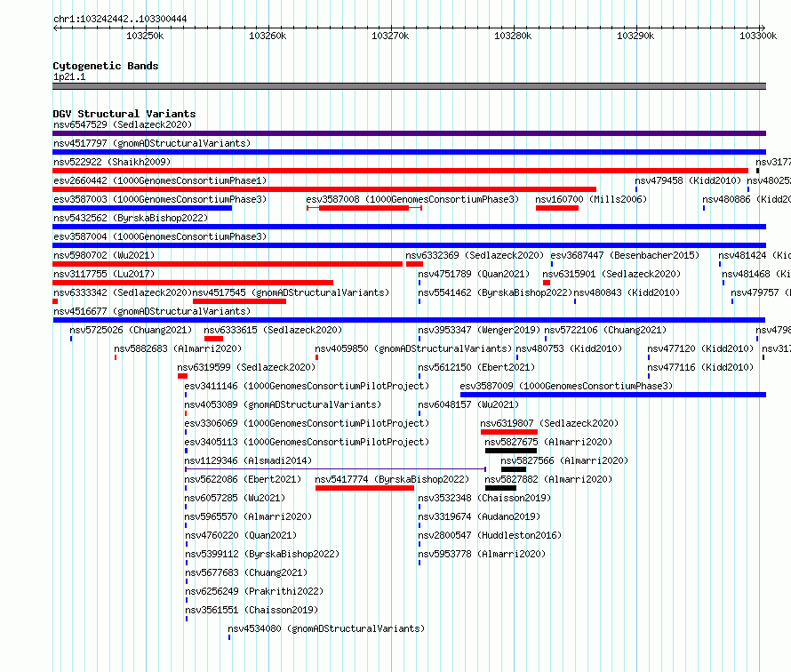Select the red nsv4517545 bar
791x672 pixels.
tap(240, 301)
